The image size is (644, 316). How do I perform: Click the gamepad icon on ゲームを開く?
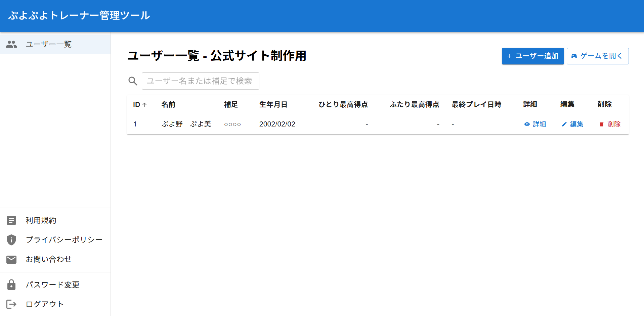point(574,56)
